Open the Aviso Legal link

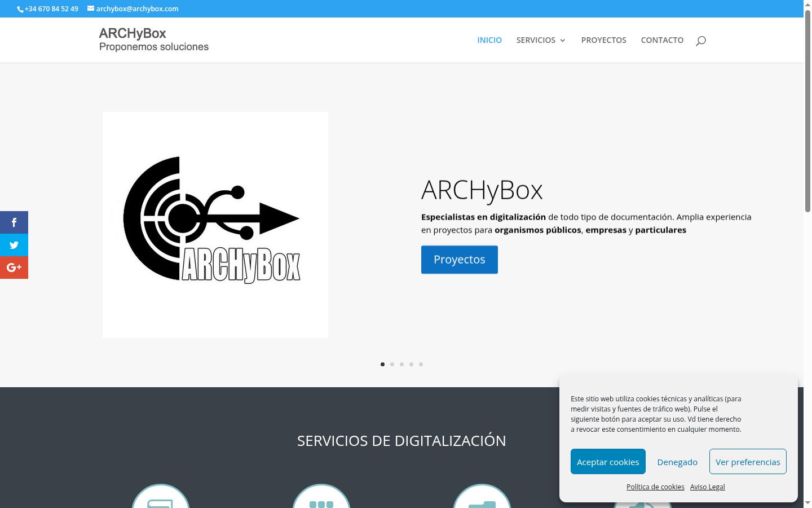pyautogui.click(x=708, y=487)
